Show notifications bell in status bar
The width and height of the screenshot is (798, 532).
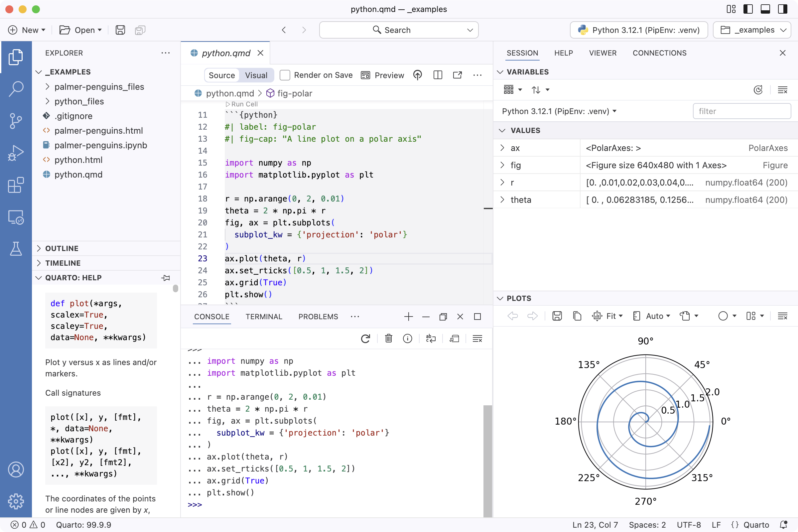(783, 525)
